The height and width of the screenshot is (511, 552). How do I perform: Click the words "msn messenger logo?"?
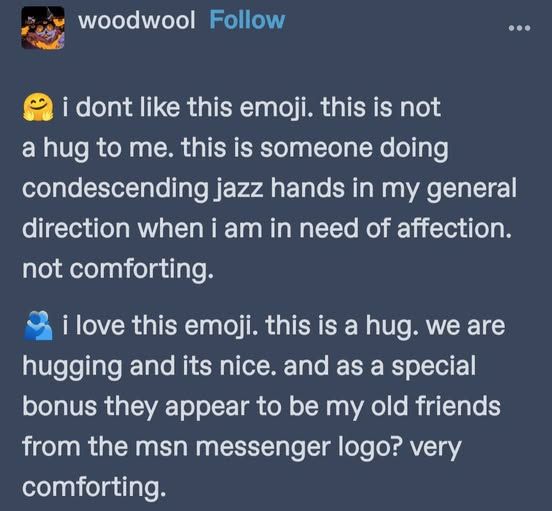coord(268,448)
